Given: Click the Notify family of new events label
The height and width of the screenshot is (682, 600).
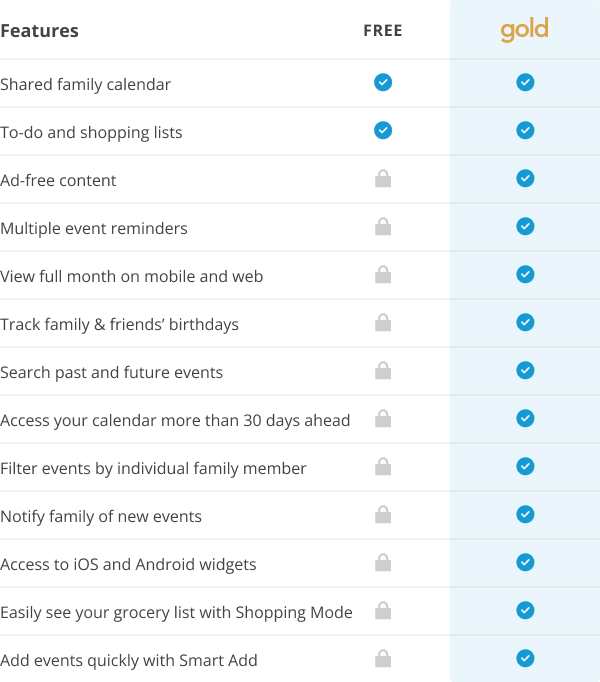Looking at the screenshot, I should click(101, 516).
